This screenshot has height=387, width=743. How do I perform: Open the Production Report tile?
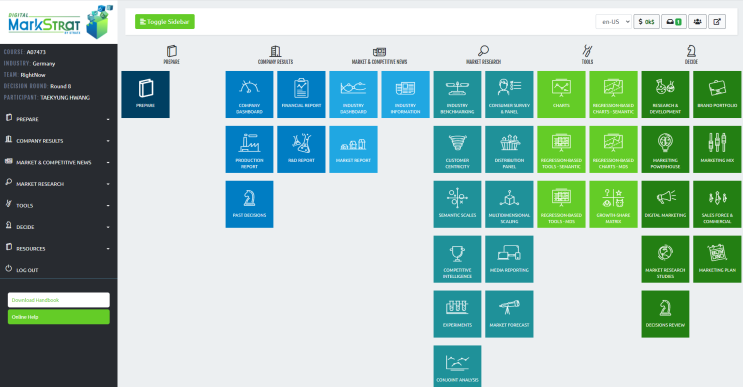pyautogui.click(x=249, y=149)
